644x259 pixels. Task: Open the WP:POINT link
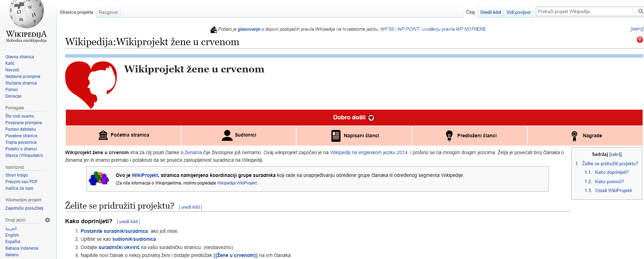pyautogui.click(x=408, y=29)
